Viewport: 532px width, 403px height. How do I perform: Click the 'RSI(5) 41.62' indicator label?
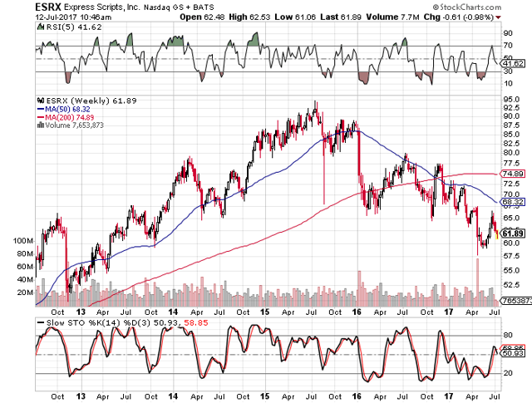click(74, 27)
